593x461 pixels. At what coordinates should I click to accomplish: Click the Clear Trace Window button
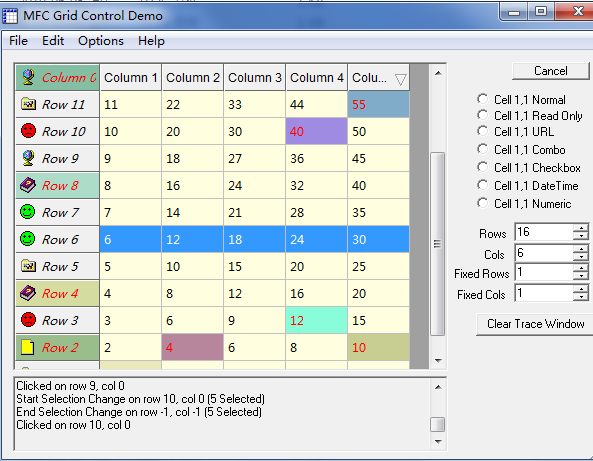[536, 324]
